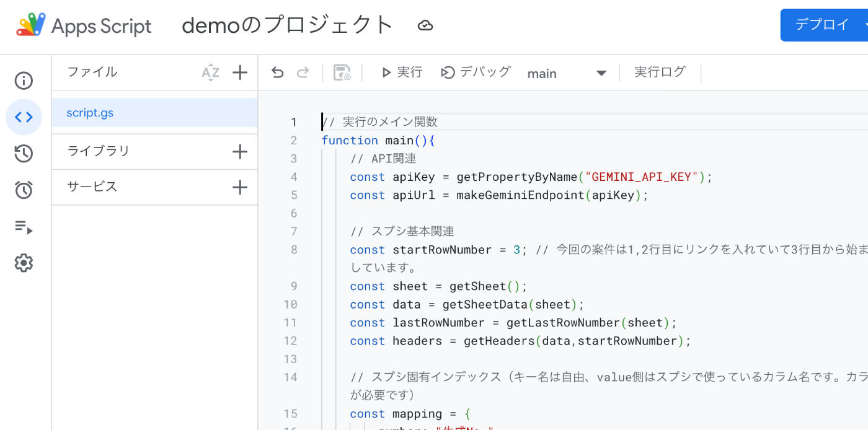Add a service with plus icon
The width and height of the screenshot is (868, 430).
[x=240, y=187]
